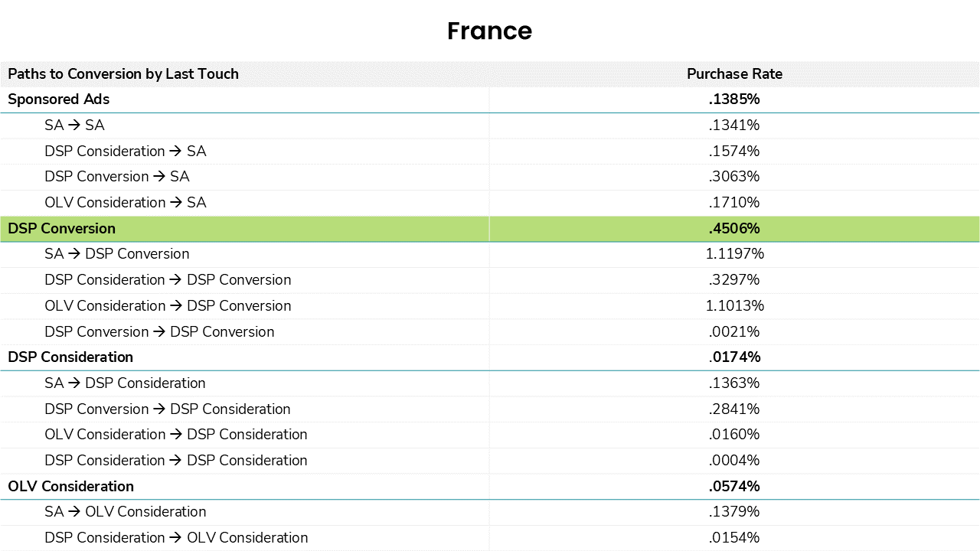The image size is (980, 551).
Task: Click the SA → OLV Consideration row
Action: click(x=490, y=512)
